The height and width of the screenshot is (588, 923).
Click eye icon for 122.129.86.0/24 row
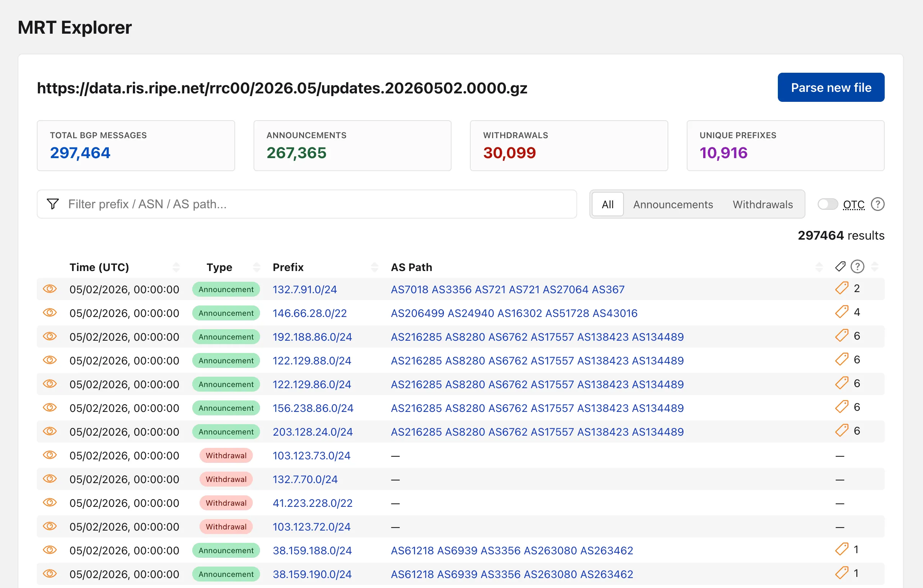pos(50,384)
